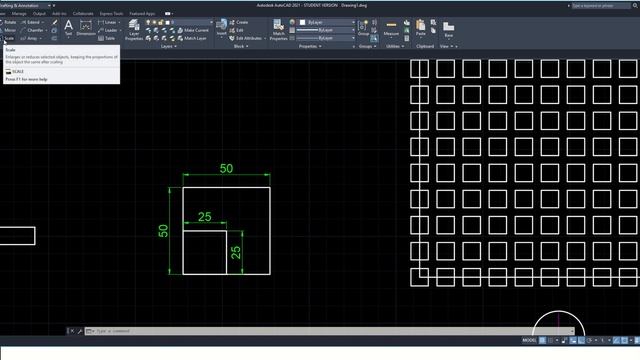Image resolution: width=640 pixels, height=360 pixels.
Task: Switch to the Express Tools ribbon tab
Action: [111, 13]
